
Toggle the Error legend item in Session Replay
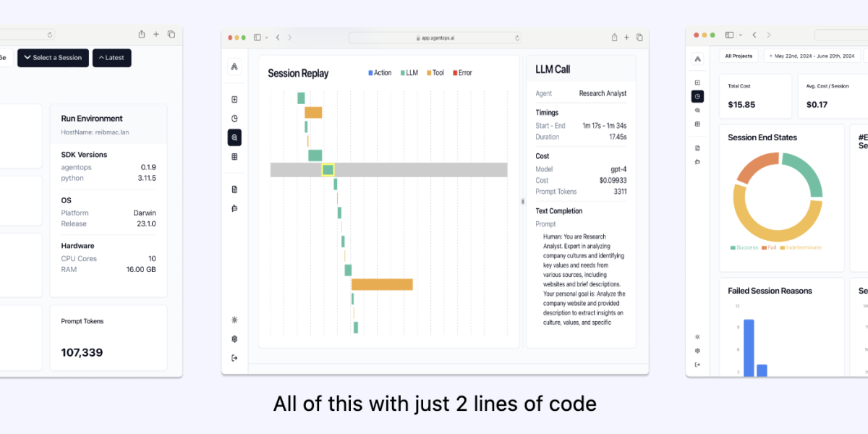pos(462,73)
